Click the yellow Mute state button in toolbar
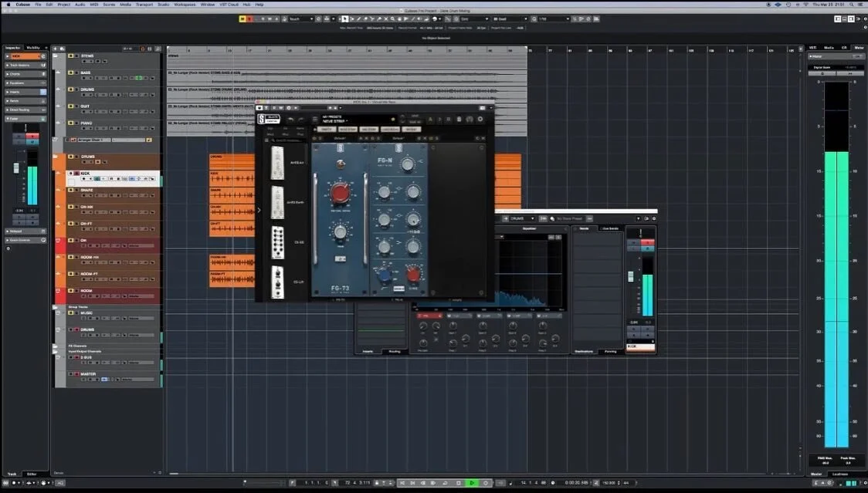Screen dimensions: 868x493 [242, 19]
